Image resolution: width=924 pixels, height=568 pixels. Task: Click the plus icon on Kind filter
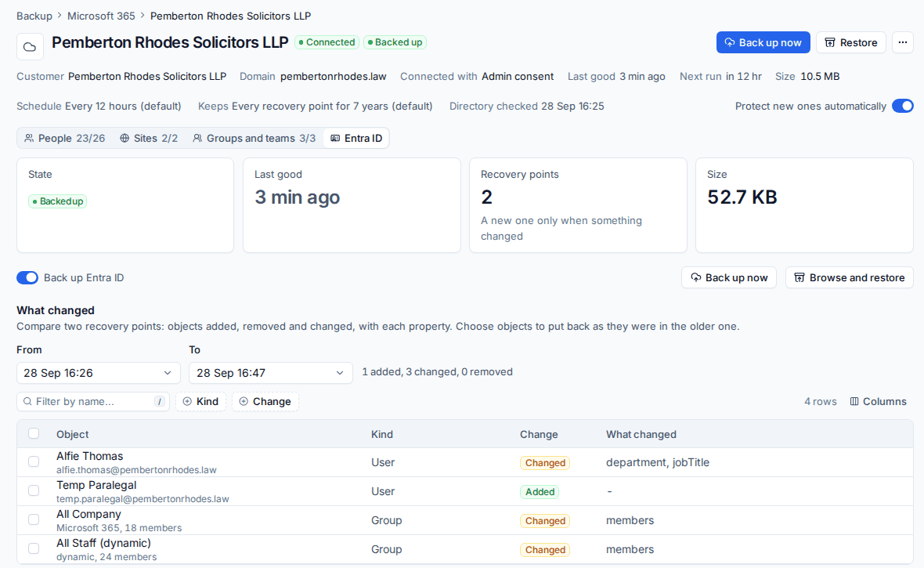187,402
